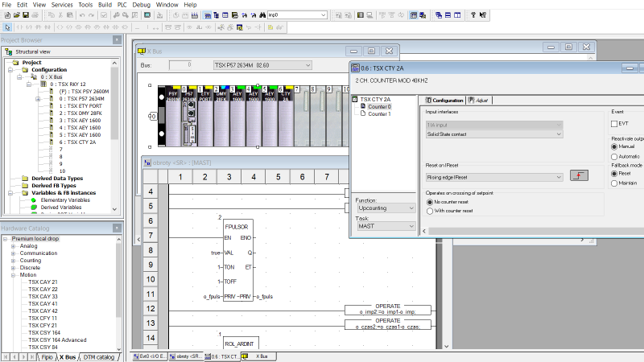Click the Tile horizontally toolbar icon
The image size is (644, 362).
[448, 15]
